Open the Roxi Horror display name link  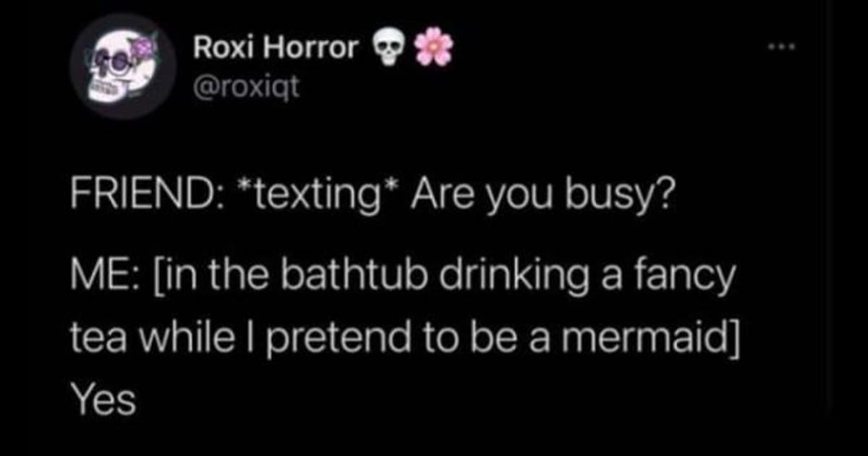click(x=276, y=48)
